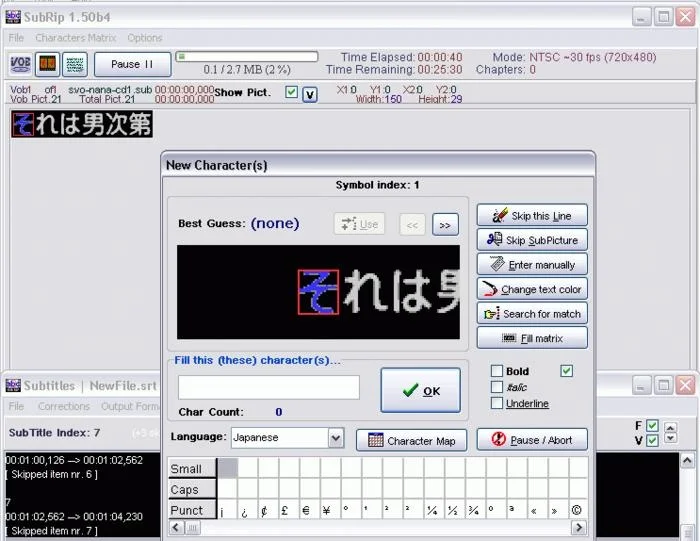Enable the Italic checkbox

pyautogui.click(x=497, y=387)
